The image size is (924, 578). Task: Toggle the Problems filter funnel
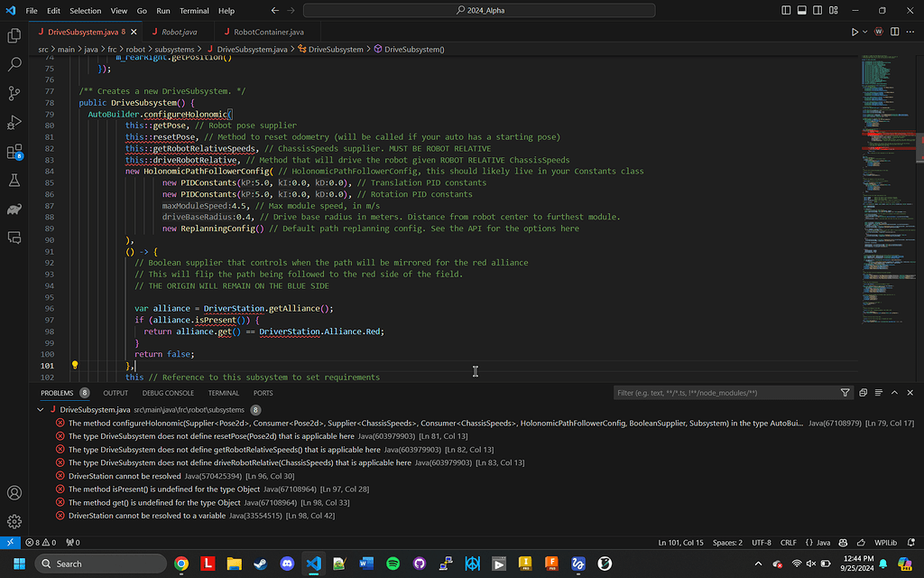pos(845,392)
